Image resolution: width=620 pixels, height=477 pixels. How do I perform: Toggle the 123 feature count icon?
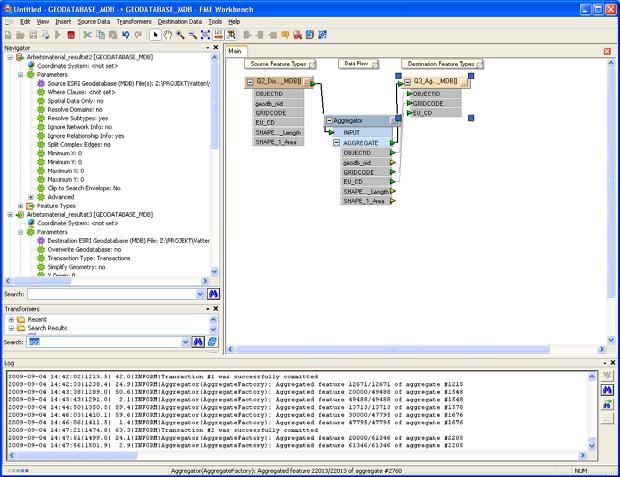(x=218, y=35)
